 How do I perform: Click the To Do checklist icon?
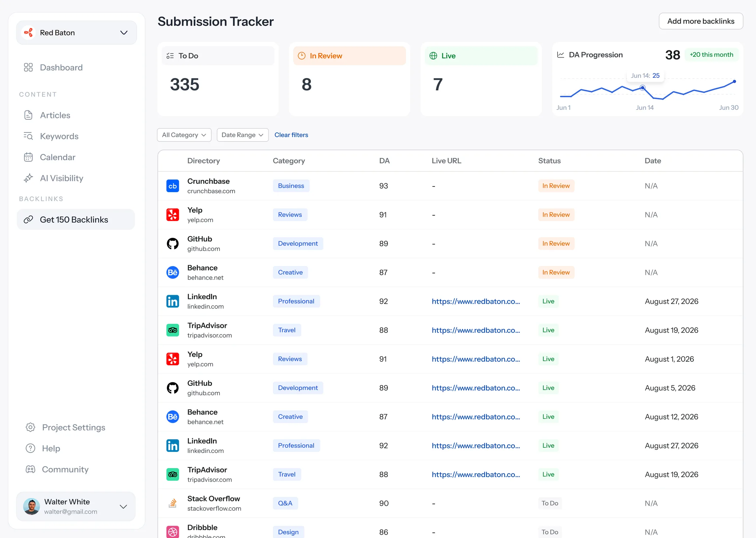coord(170,56)
